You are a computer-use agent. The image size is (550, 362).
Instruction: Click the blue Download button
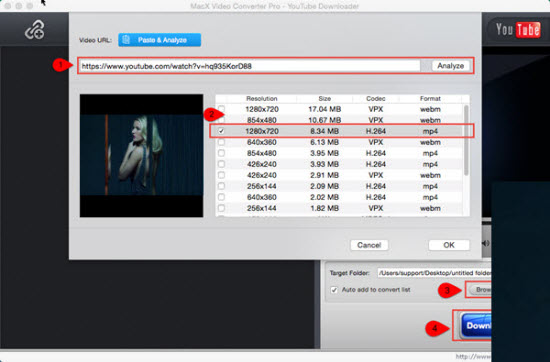click(476, 326)
